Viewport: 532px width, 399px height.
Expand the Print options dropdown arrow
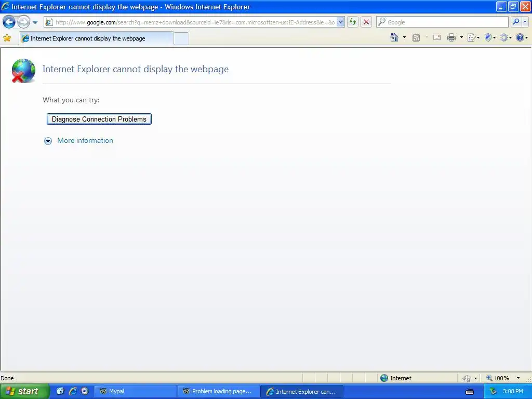461,37
